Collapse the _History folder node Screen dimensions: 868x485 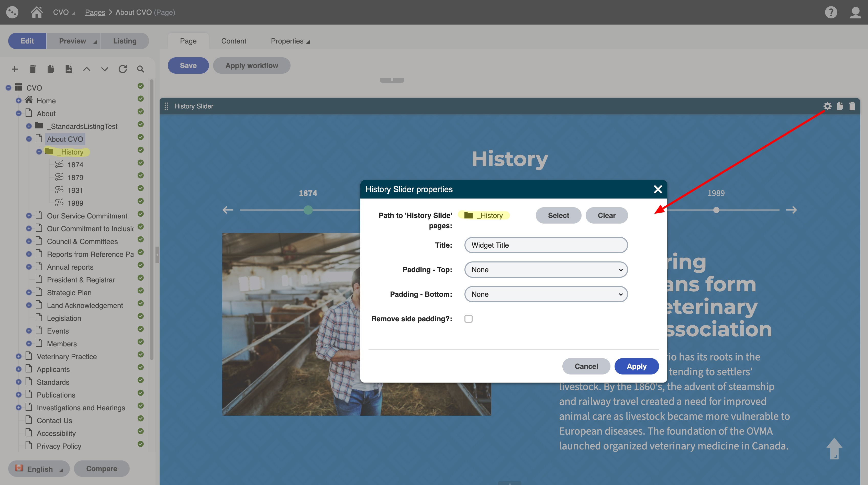[39, 152]
